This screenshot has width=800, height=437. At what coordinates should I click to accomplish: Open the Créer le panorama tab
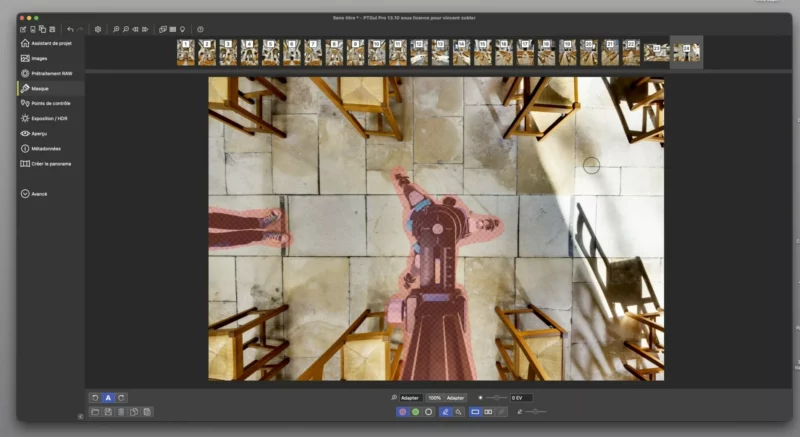click(x=51, y=164)
